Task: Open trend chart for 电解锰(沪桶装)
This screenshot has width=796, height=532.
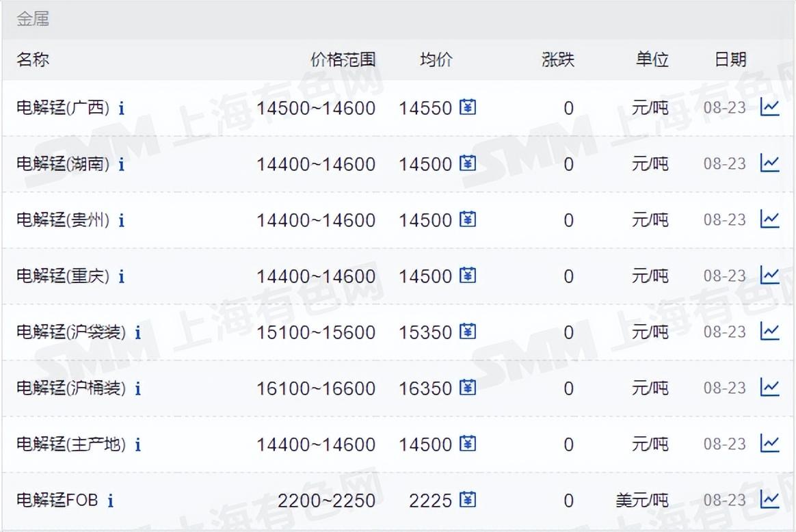Action: click(x=769, y=388)
